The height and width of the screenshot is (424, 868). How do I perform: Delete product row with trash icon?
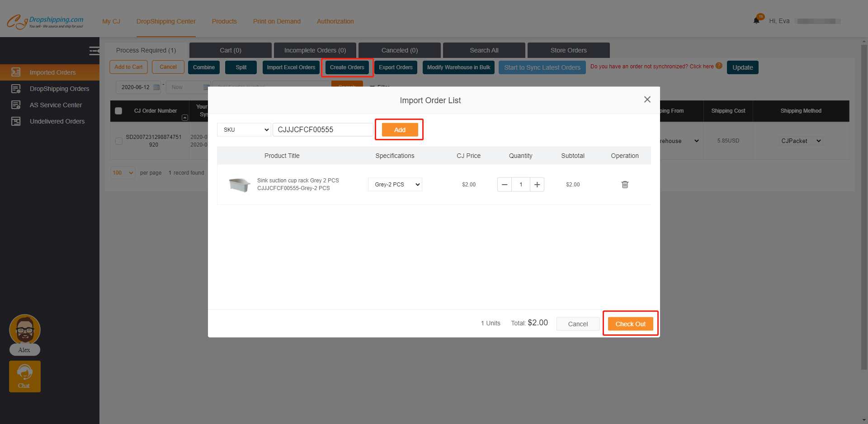[625, 185]
